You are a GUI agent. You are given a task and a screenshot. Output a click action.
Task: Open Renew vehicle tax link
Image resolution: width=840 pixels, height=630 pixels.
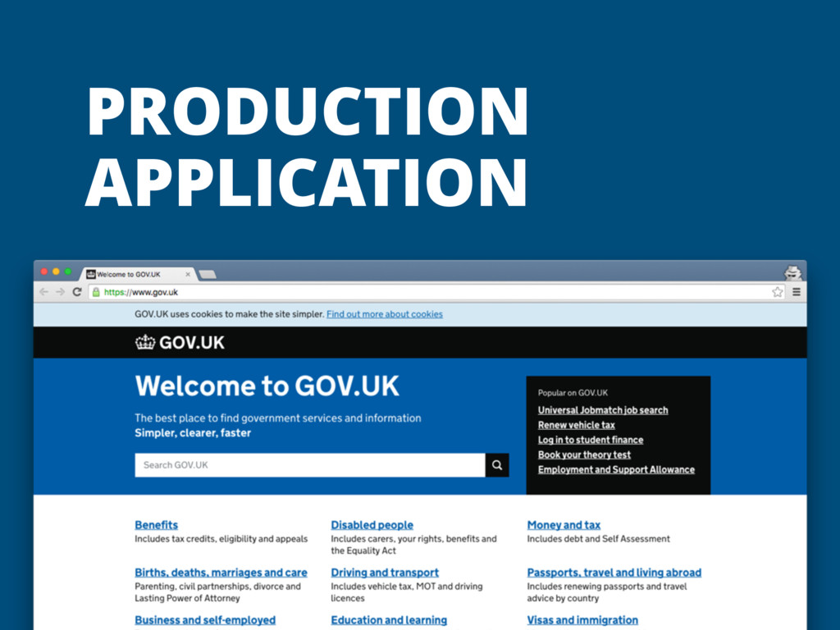(577, 425)
